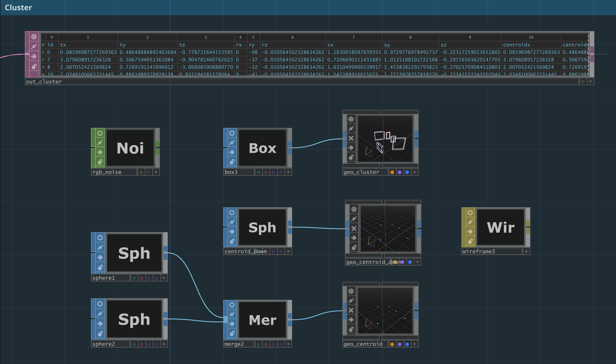Toggle purple render flag on geo_centroid_down

click(x=403, y=262)
